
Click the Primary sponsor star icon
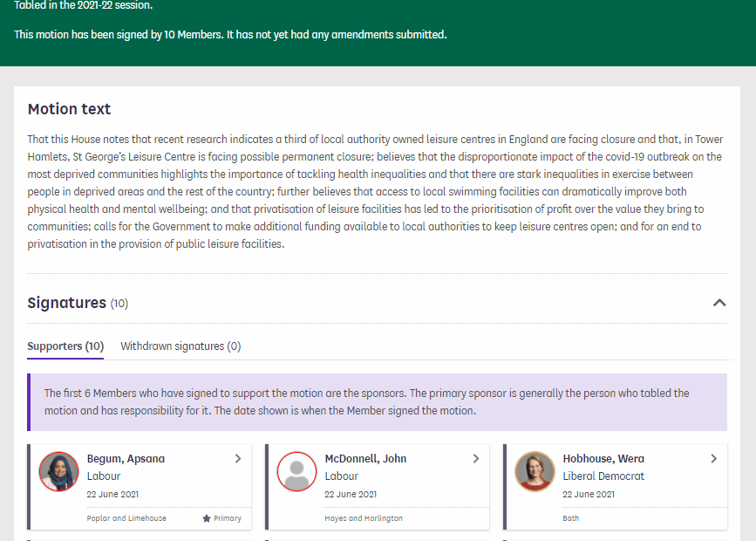pos(207,518)
